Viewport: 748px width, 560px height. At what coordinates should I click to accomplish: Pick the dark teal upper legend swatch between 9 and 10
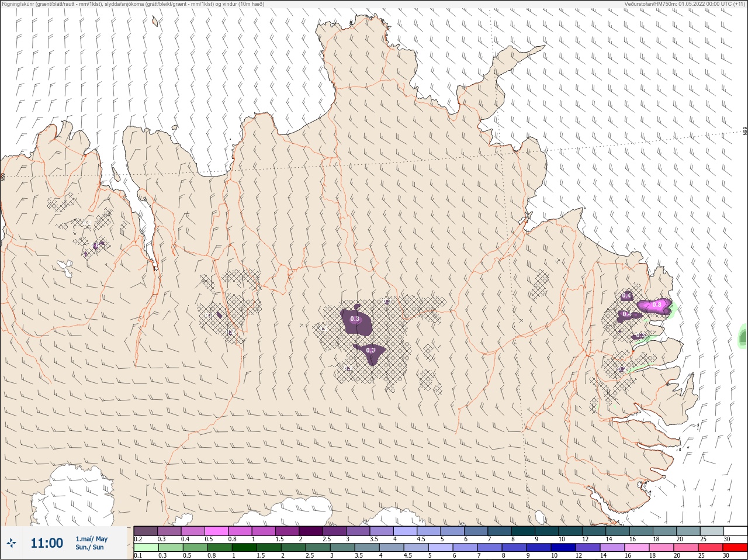point(547,531)
